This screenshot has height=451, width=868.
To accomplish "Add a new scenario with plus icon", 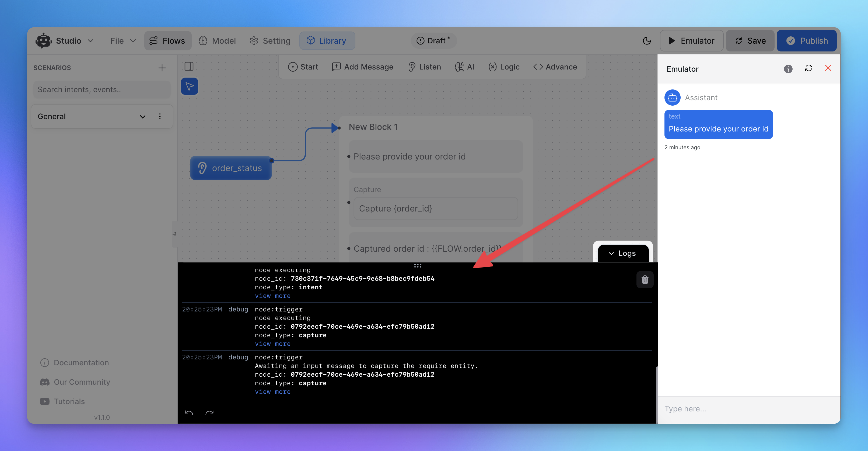I will [x=162, y=68].
